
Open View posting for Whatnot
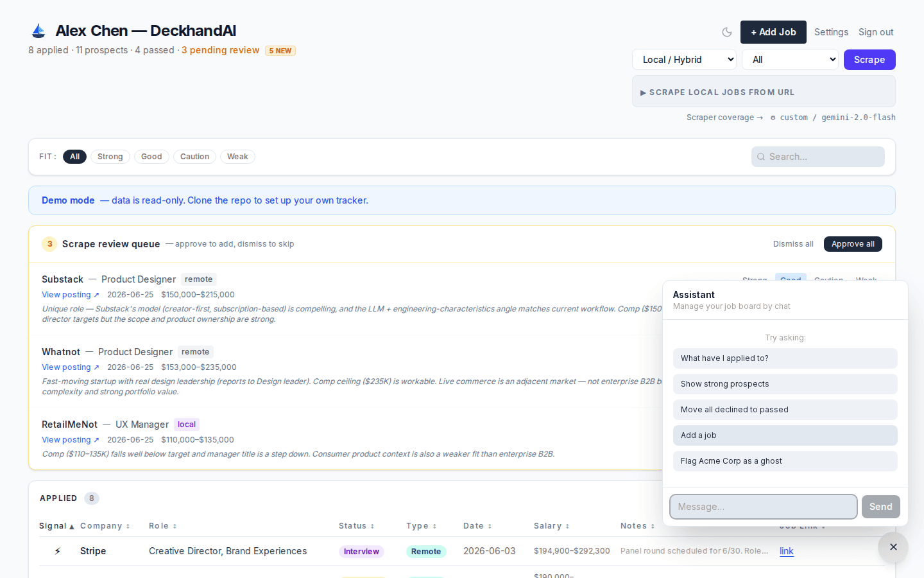[x=71, y=367]
